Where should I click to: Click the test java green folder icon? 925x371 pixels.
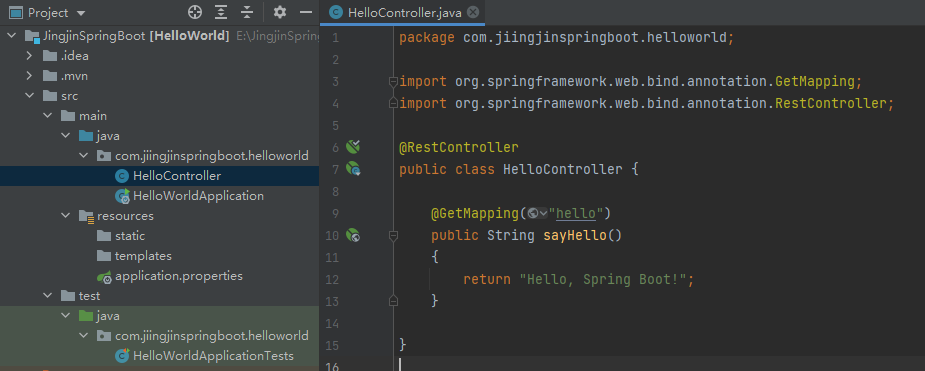click(x=86, y=316)
